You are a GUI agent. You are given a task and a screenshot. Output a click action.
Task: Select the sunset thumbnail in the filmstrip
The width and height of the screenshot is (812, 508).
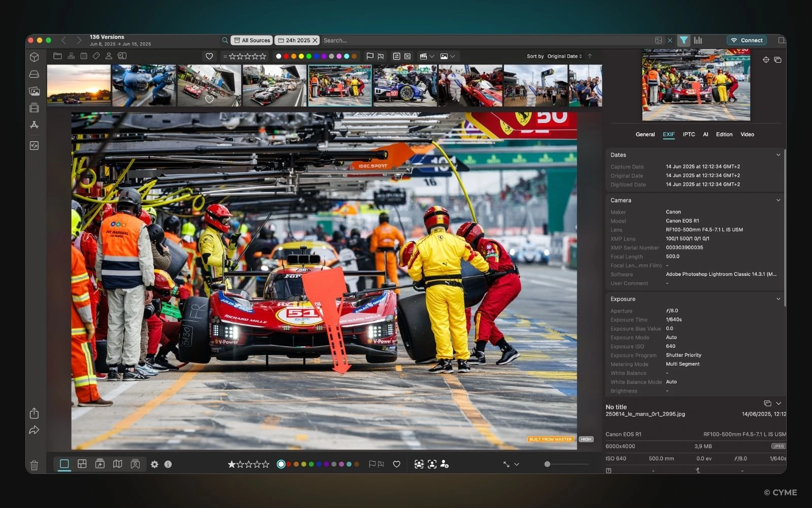pos(79,85)
